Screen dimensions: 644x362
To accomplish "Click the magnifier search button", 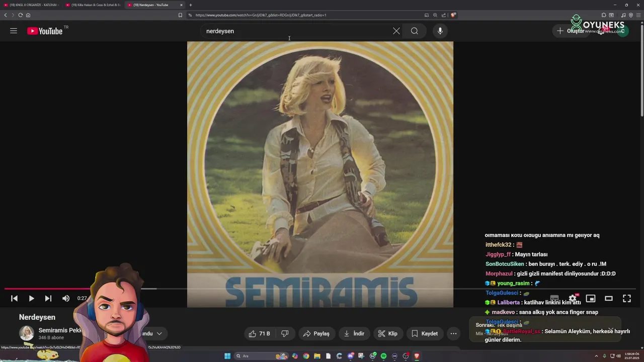I will point(414,31).
